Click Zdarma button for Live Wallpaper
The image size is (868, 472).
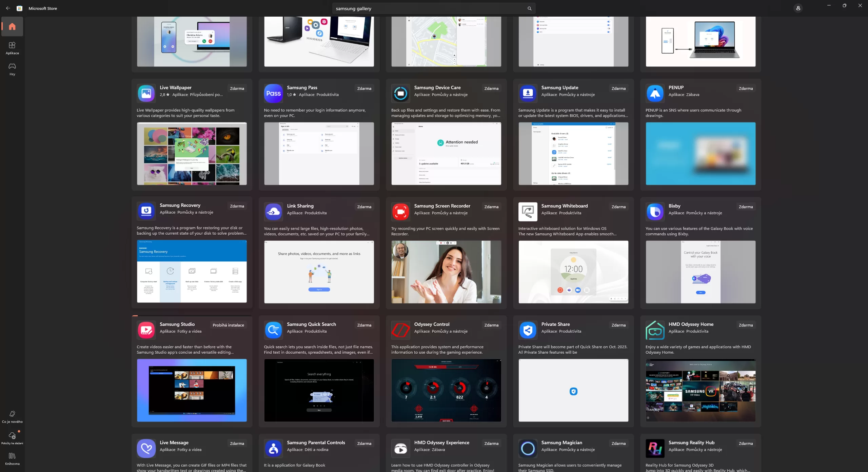(x=237, y=88)
